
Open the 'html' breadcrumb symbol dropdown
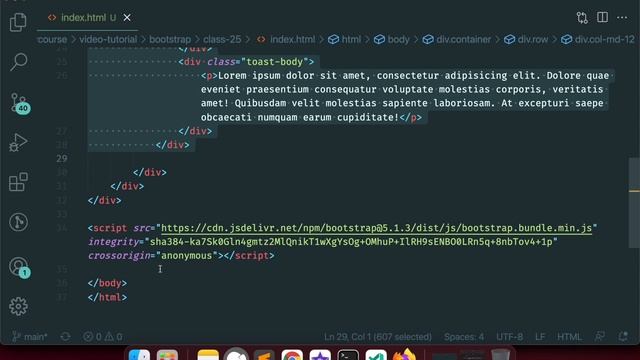point(345,40)
